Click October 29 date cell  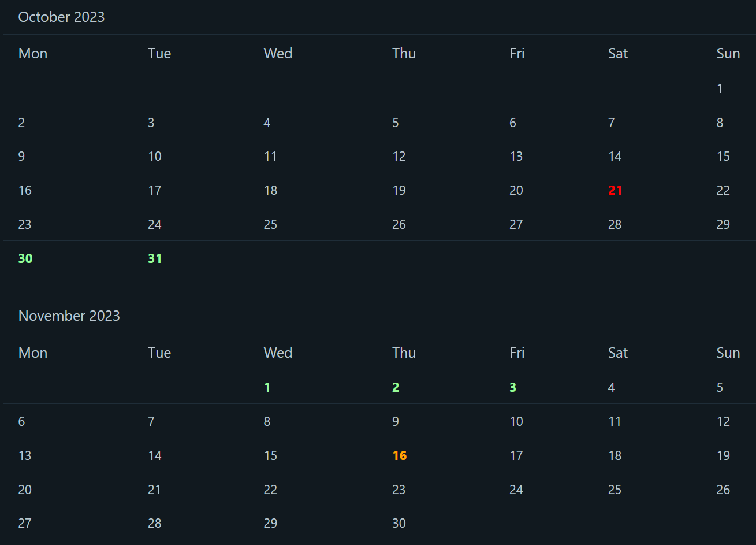tap(723, 224)
